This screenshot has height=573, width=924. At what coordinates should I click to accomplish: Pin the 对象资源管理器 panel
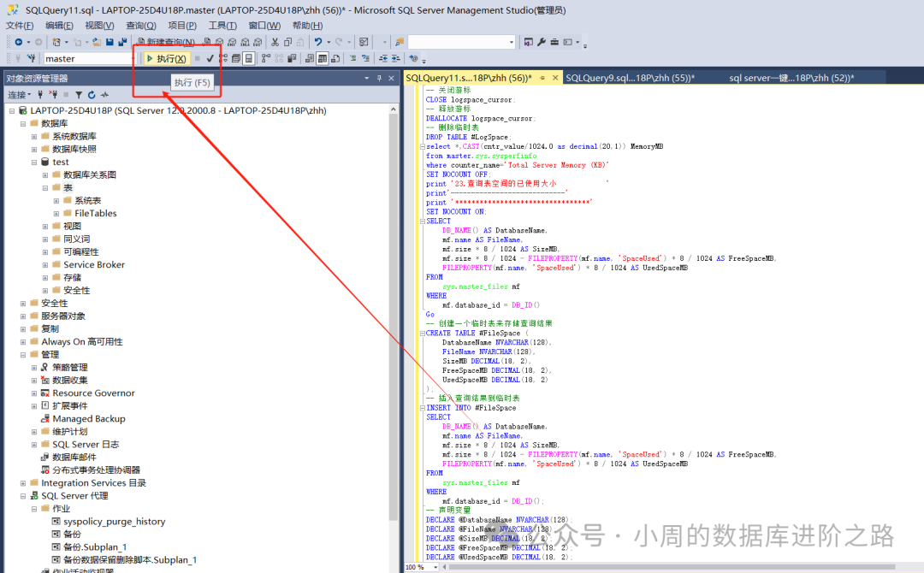379,79
